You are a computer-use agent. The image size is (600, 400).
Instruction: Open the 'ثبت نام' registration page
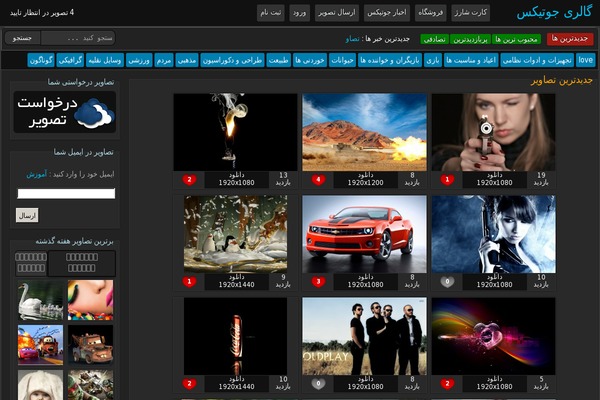coord(271,13)
